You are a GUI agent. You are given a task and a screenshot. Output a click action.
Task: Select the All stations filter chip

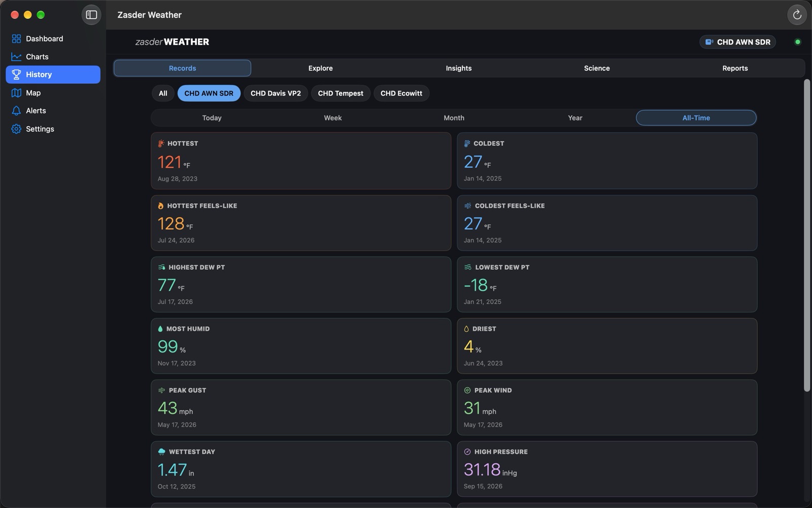[x=163, y=93]
